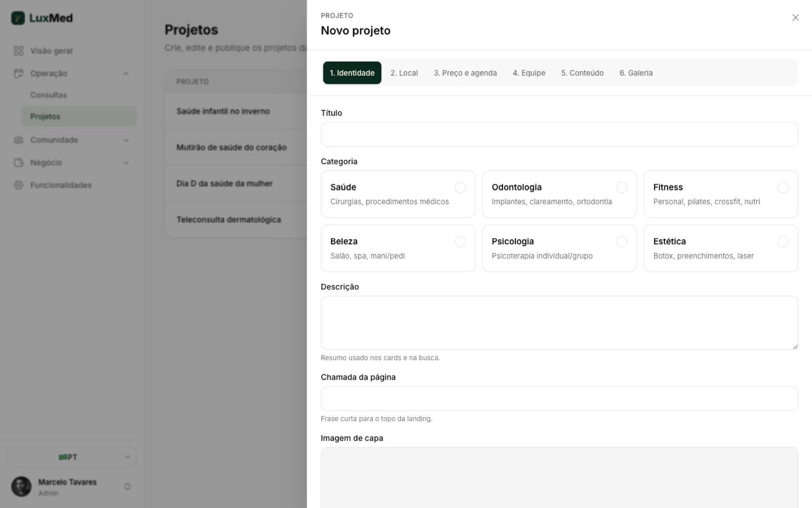812x508 pixels.
Task: Click the Descrição text area
Action: coord(559,323)
